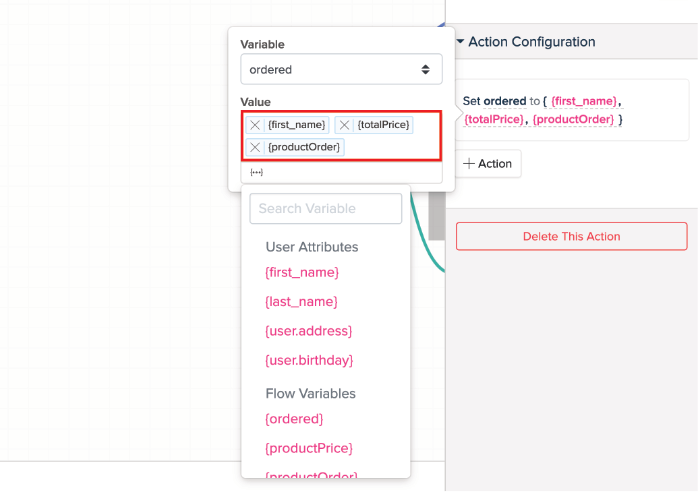Pick {user.birthday} from the variable list
Image resolution: width=700 pixels, height=494 pixels.
pyautogui.click(x=309, y=360)
